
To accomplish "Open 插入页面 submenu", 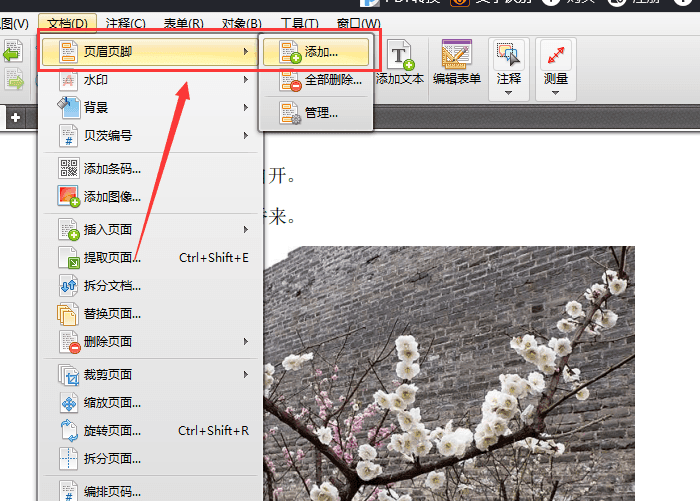I will point(150,230).
